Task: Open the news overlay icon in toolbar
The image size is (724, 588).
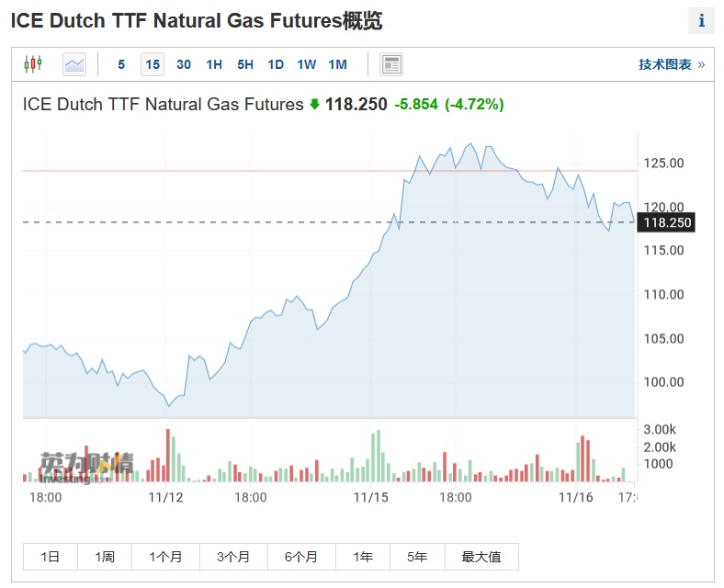Action: coord(391,64)
